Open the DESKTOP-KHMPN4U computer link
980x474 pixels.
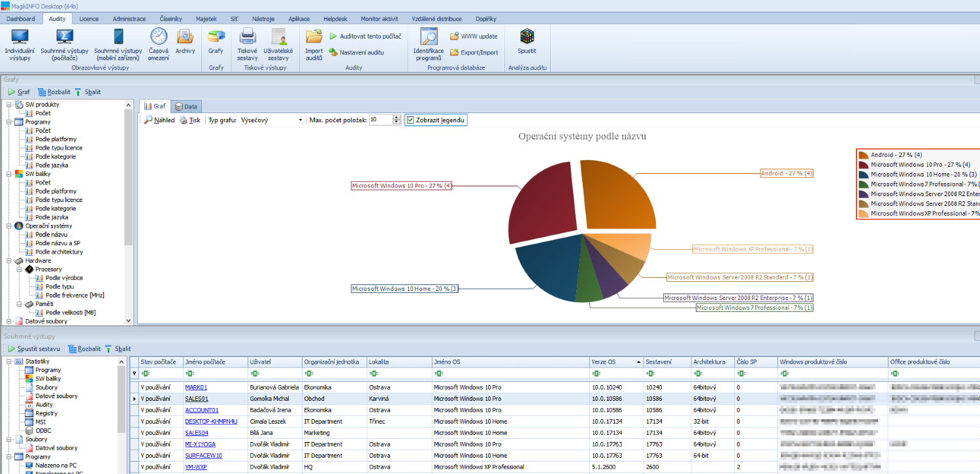211,422
